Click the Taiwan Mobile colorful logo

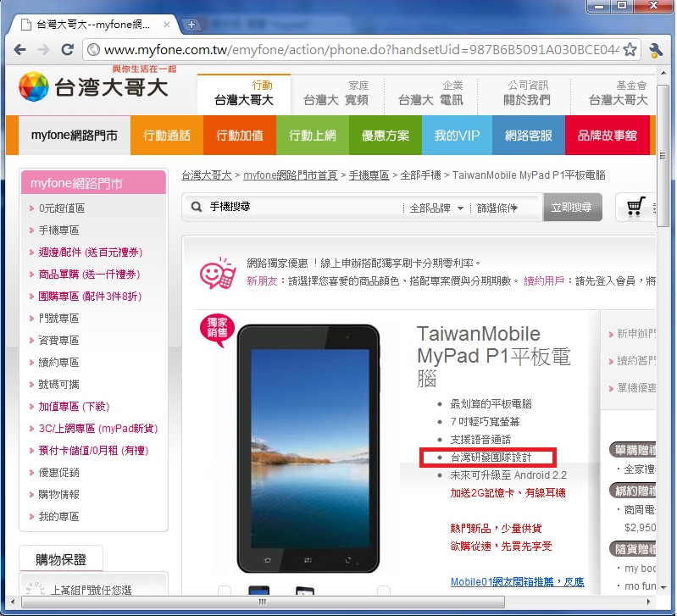(x=34, y=86)
